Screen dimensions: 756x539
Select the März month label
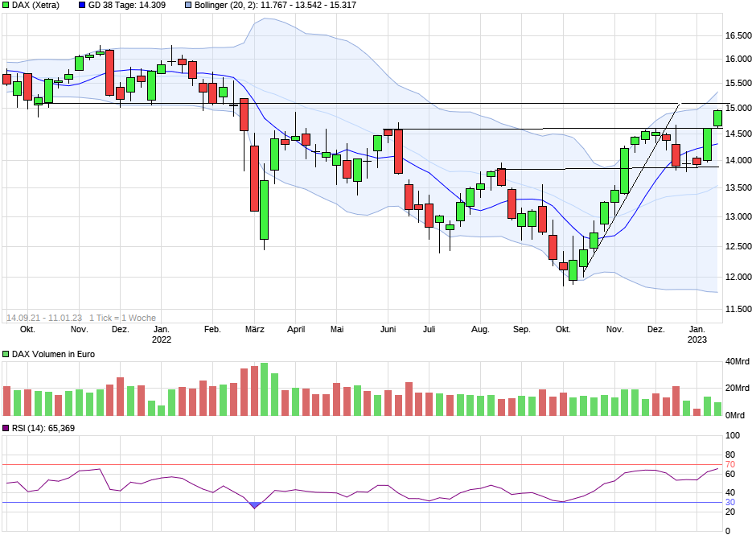point(254,329)
